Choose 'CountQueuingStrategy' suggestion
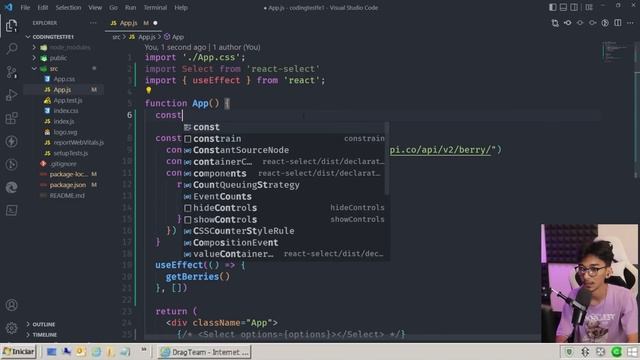Image resolution: width=640 pixels, height=360 pixels. [x=284, y=185]
